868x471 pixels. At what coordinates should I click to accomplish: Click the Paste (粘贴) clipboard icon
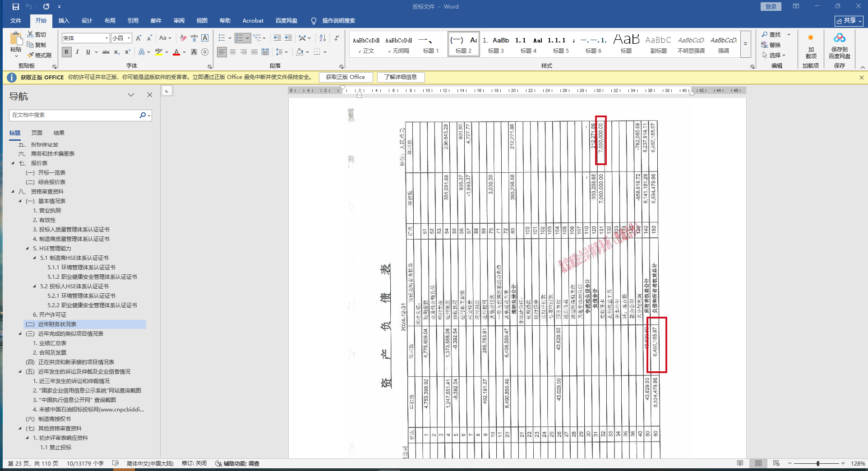point(16,39)
